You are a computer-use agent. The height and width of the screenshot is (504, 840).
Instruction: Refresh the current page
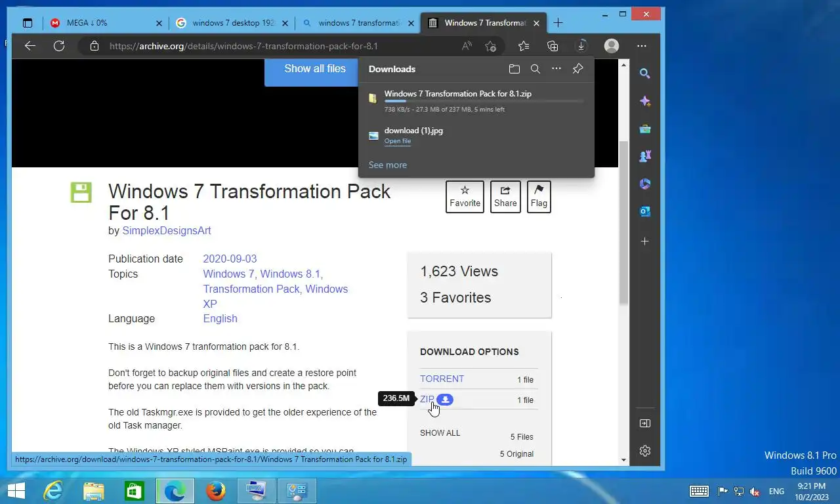59,46
